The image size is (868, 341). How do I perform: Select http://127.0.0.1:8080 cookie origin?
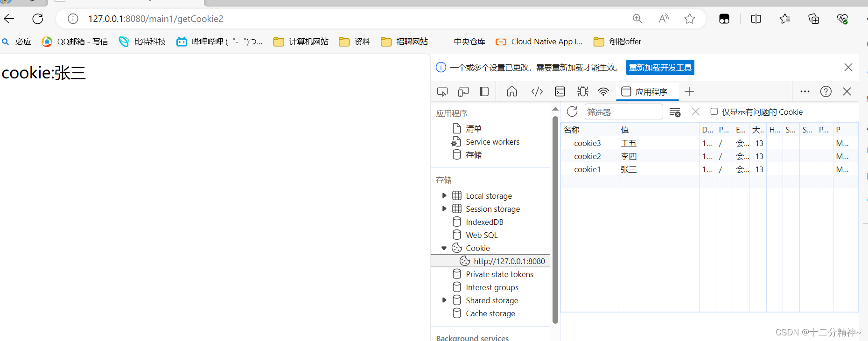point(491,261)
